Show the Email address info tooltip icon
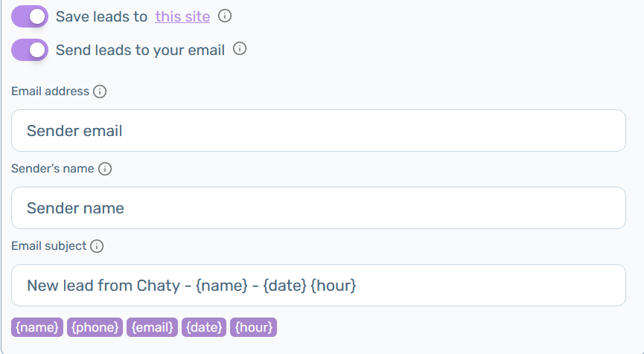The image size is (644, 354). pos(100,91)
